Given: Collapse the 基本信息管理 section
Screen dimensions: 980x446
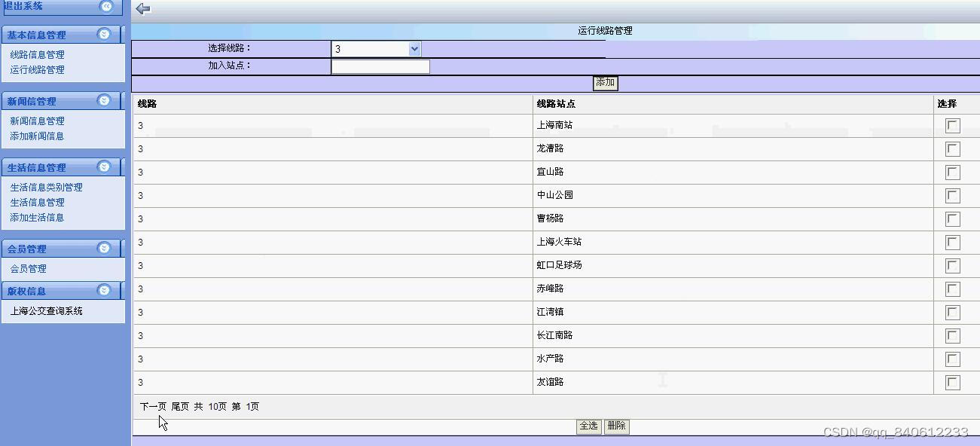Looking at the screenshot, I should (104, 34).
